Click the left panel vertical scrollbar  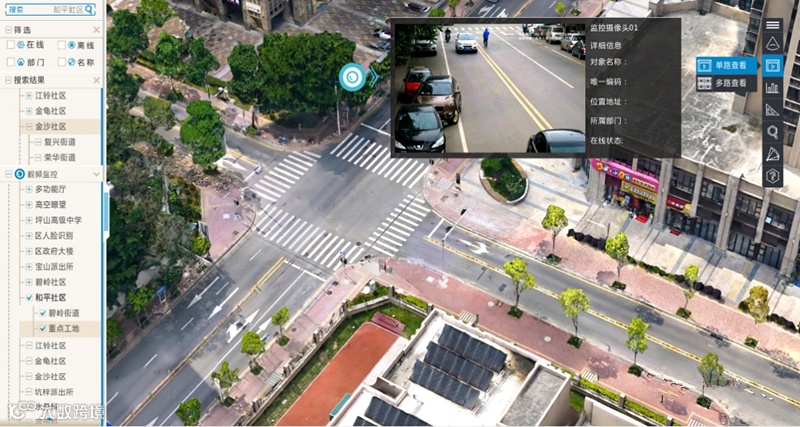pos(106,210)
